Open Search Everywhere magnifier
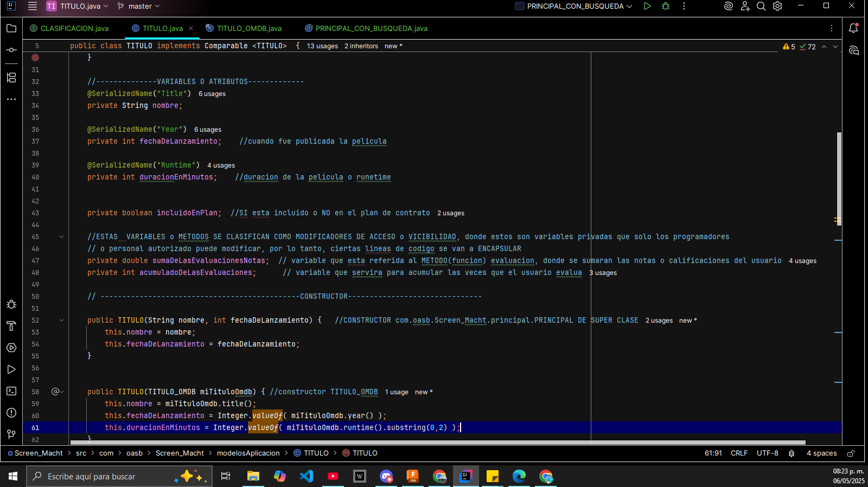Screen dimensions: 868x487 pyautogui.click(x=761, y=6)
